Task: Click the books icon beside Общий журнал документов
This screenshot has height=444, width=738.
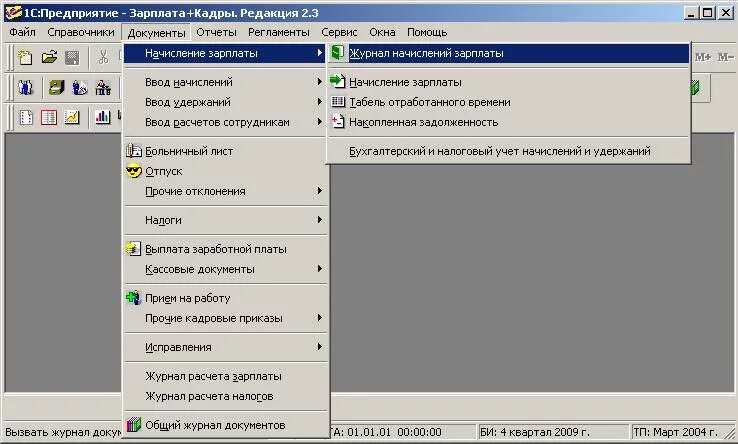Action: pyautogui.click(x=134, y=425)
